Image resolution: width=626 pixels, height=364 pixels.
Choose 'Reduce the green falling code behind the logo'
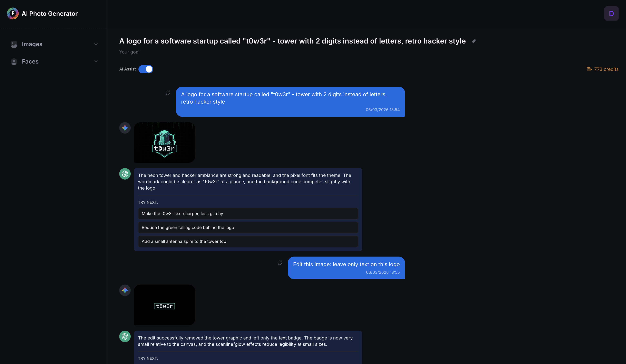[x=248, y=228]
